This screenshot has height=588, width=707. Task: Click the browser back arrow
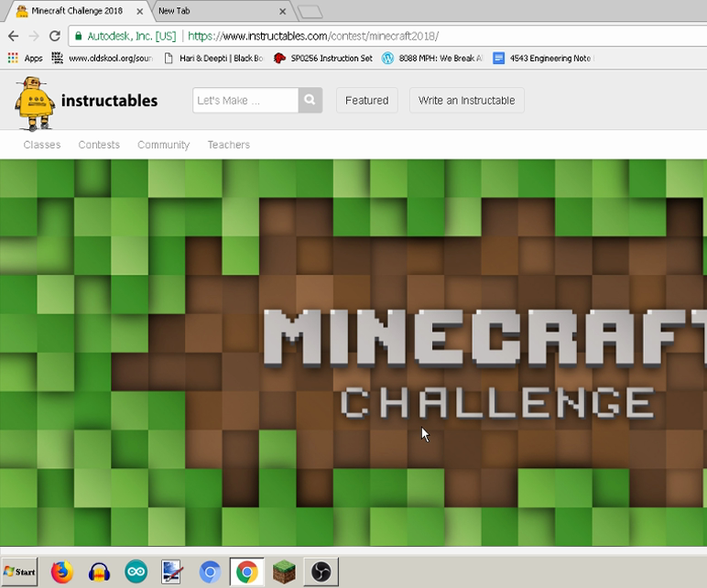click(x=13, y=36)
